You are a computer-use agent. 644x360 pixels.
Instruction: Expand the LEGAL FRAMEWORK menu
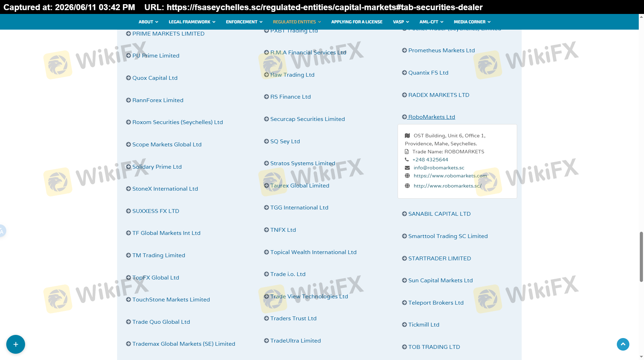pos(192,22)
